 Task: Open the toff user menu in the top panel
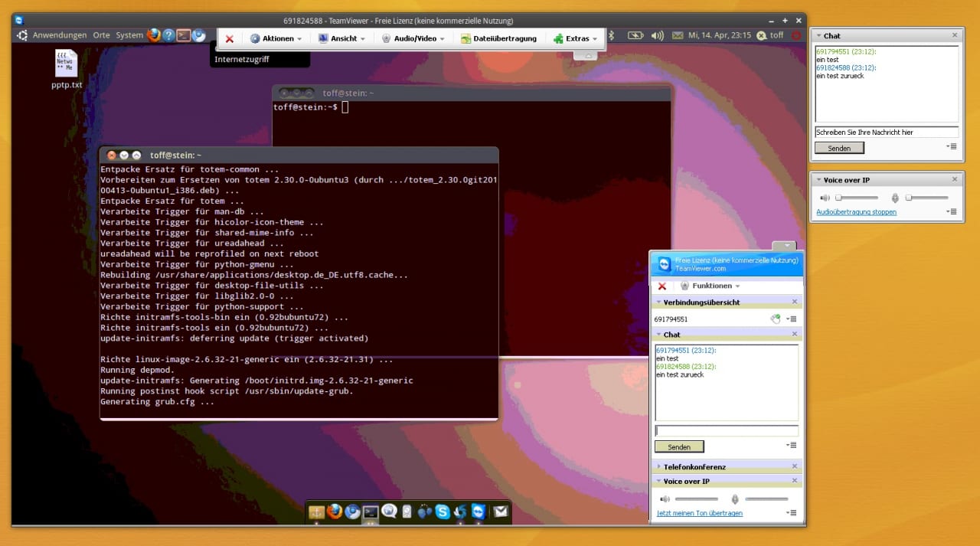pyautogui.click(x=770, y=35)
